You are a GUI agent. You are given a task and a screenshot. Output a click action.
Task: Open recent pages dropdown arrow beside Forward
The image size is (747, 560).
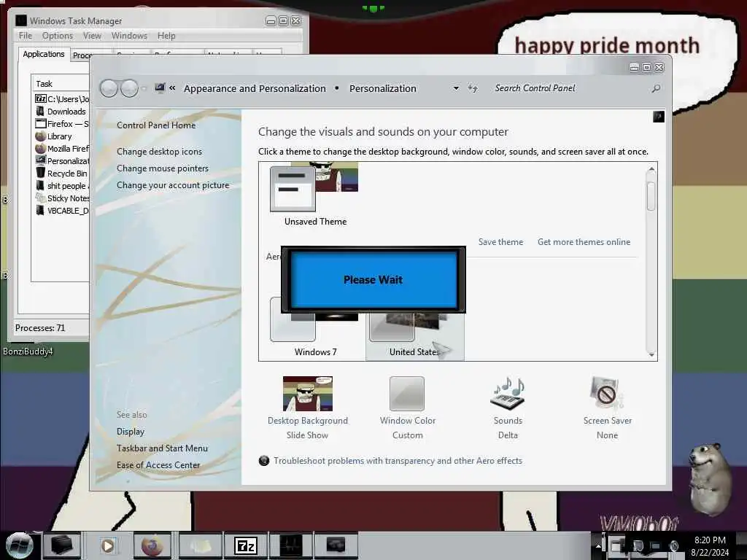coord(144,88)
